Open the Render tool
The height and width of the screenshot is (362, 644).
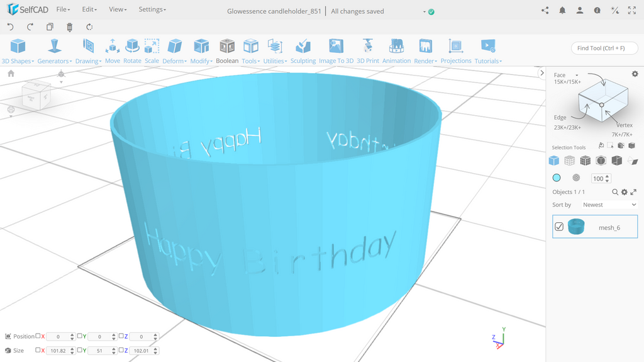tap(426, 51)
